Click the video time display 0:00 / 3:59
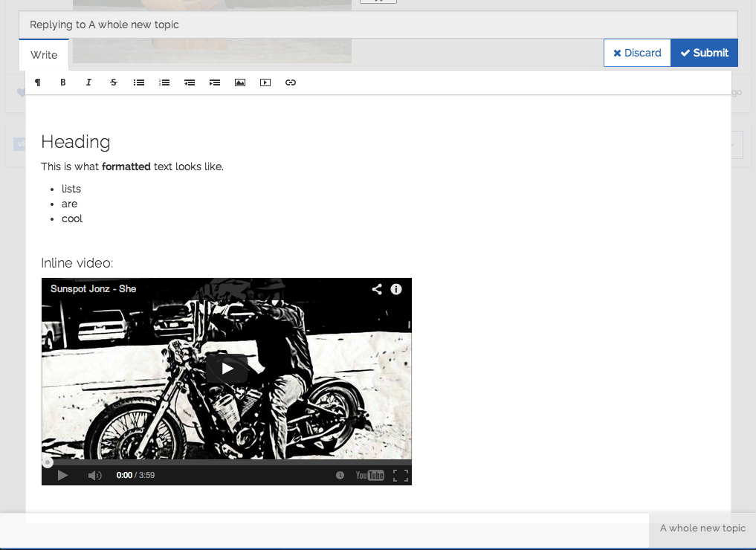The image size is (756, 550). tap(135, 475)
